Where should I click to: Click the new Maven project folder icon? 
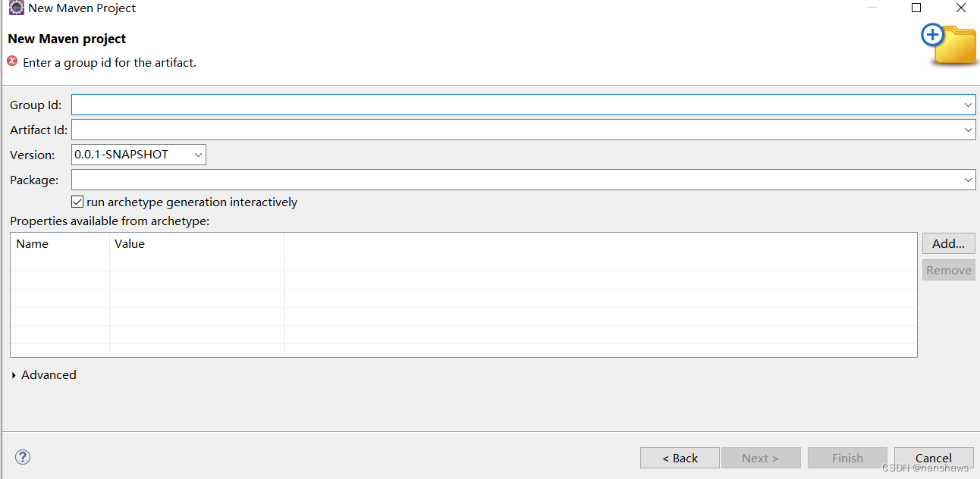click(x=949, y=44)
